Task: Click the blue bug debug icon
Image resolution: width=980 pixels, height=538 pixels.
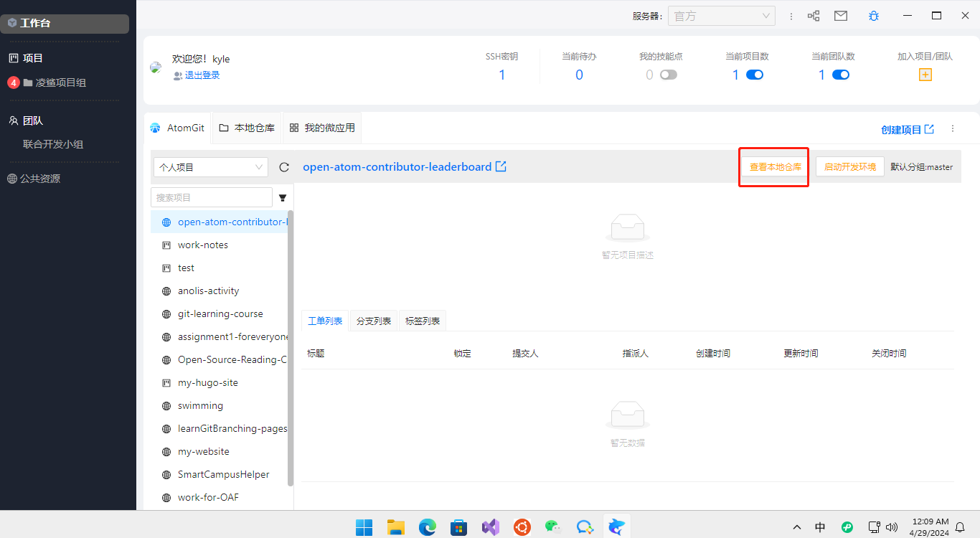Action: 873,16
